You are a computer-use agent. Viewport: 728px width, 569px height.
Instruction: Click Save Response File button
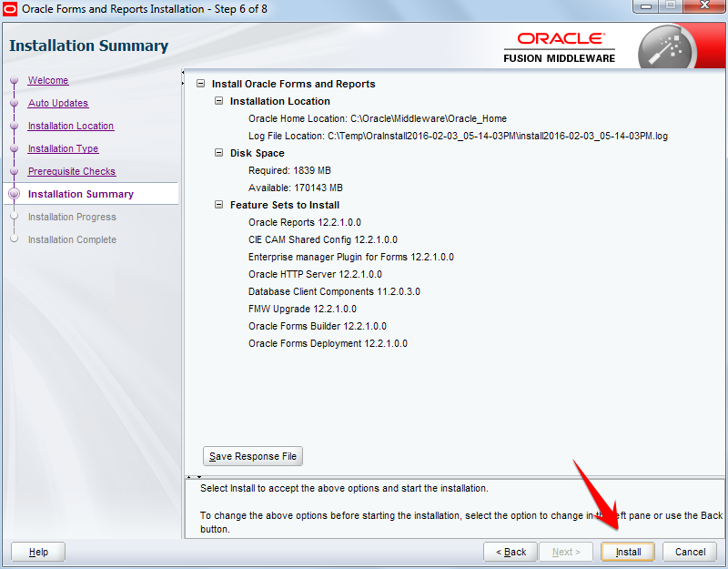tap(253, 456)
